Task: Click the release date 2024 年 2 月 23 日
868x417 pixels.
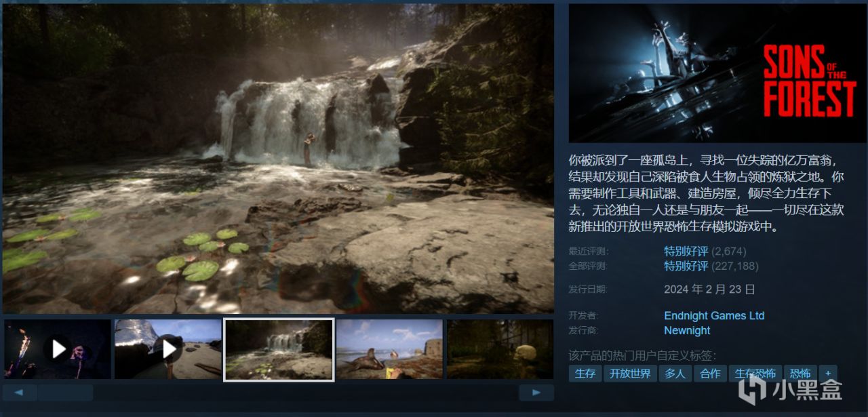Action: coord(709,289)
